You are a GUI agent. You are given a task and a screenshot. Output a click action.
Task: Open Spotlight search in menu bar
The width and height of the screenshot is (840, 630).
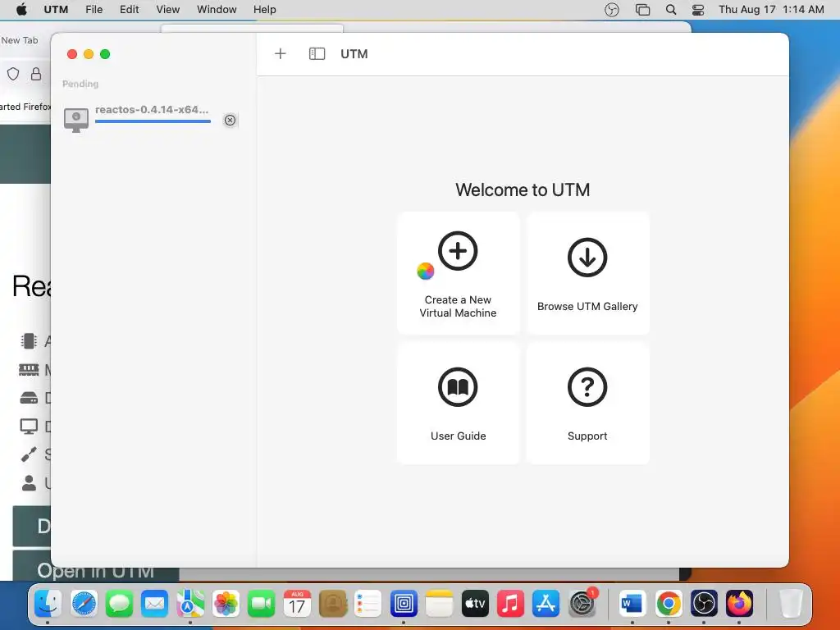point(671,10)
